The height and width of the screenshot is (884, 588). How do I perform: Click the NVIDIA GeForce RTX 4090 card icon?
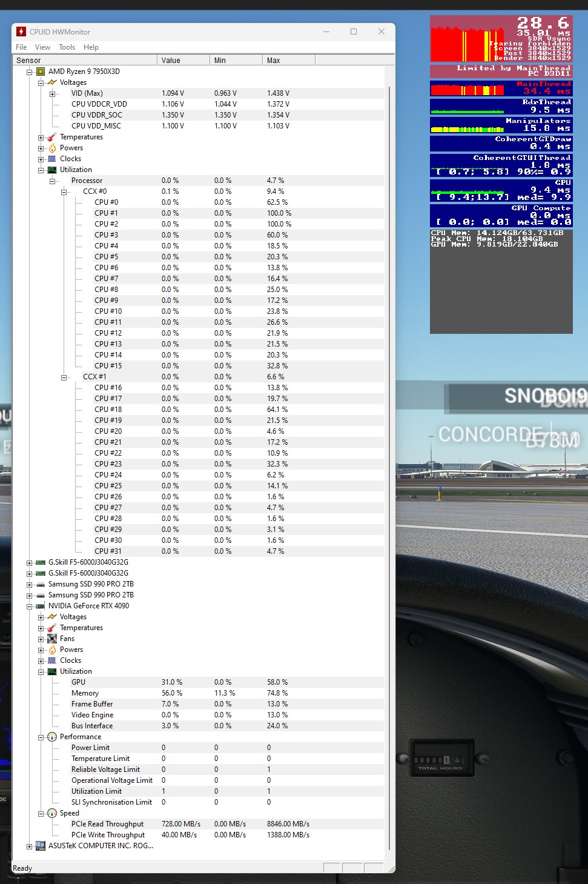(41, 606)
